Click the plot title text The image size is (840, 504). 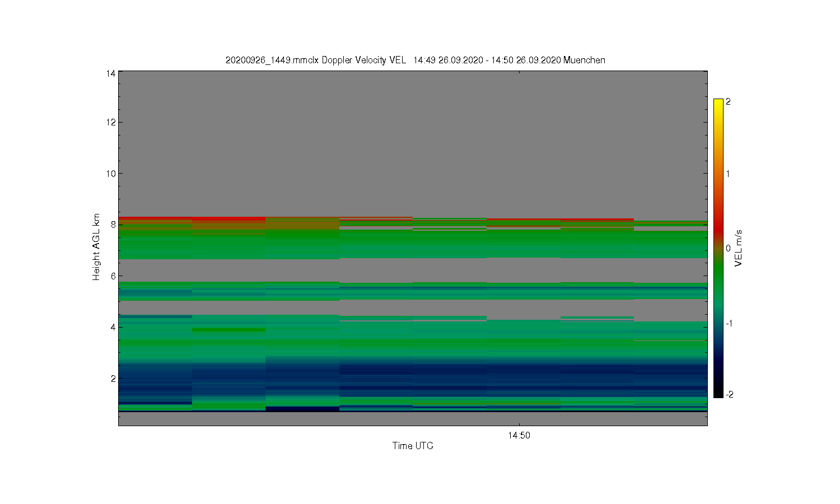(415, 60)
